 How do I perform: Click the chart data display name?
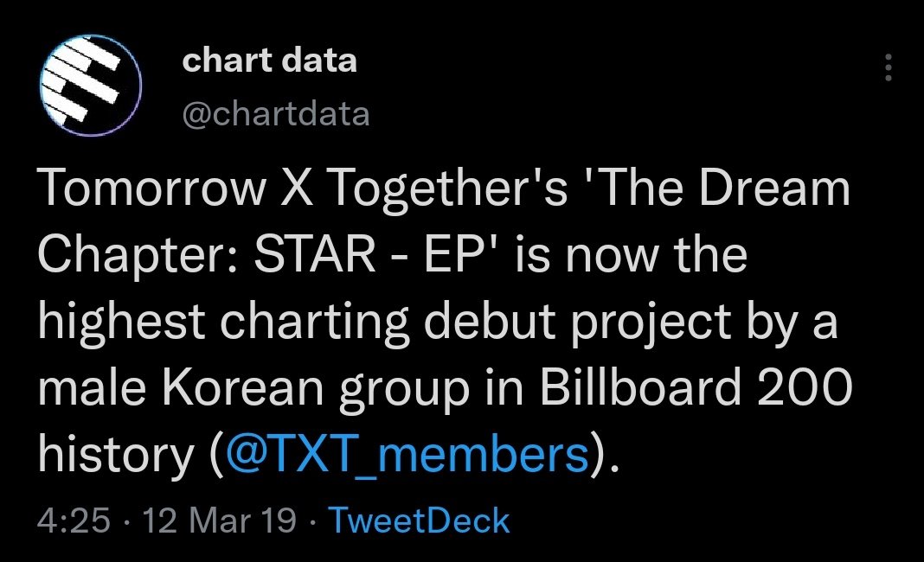pyautogui.click(x=269, y=61)
